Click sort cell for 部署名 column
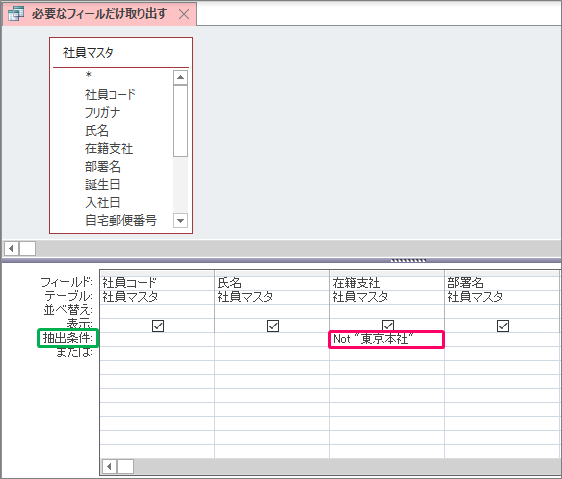The image size is (562, 479). point(502,311)
